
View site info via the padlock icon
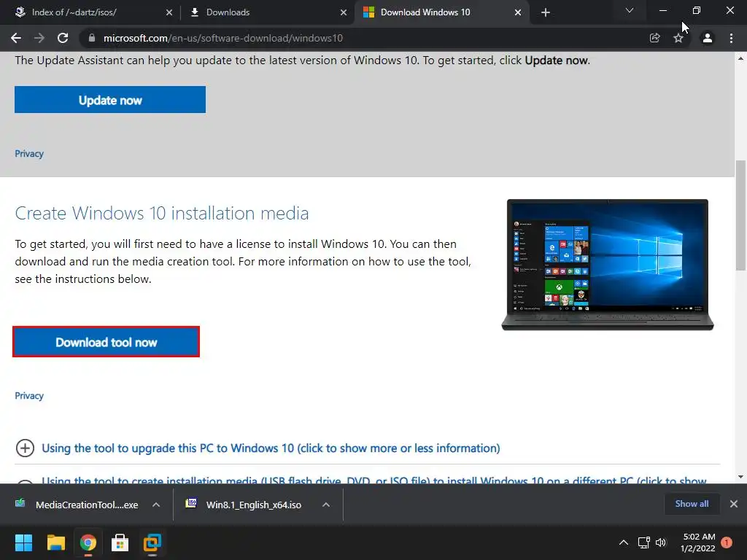pos(91,38)
